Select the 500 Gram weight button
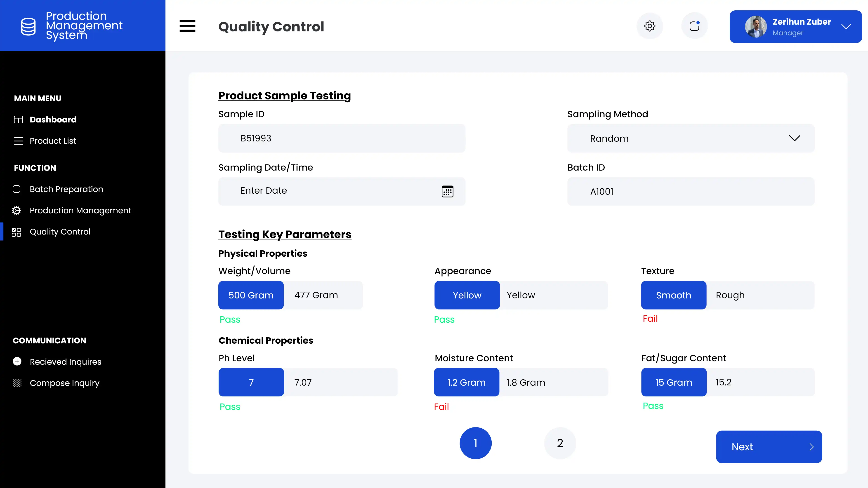The width and height of the screenshot is (868, 488). 251,295
